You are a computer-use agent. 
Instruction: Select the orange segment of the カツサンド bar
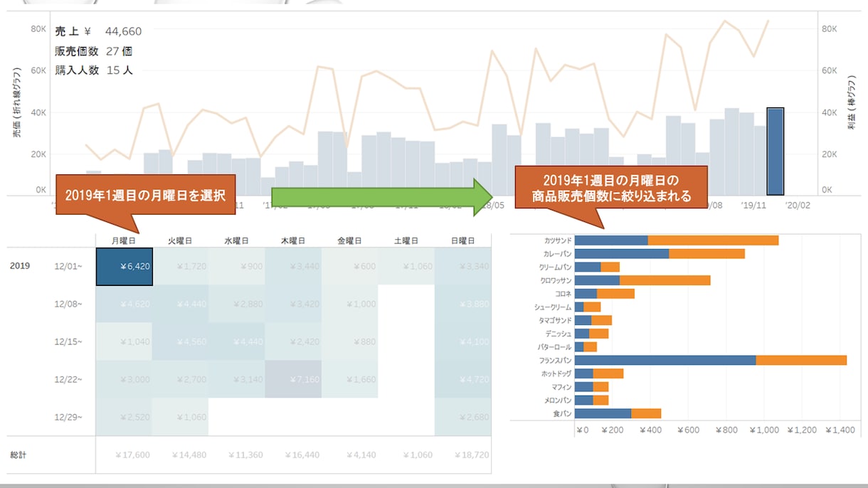tap(713, 240)
